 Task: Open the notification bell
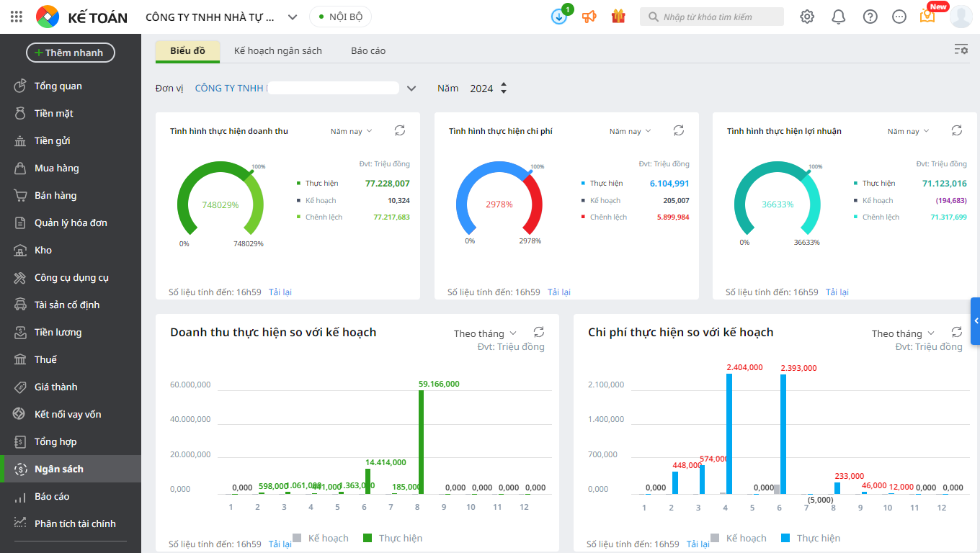click(839, 17)
